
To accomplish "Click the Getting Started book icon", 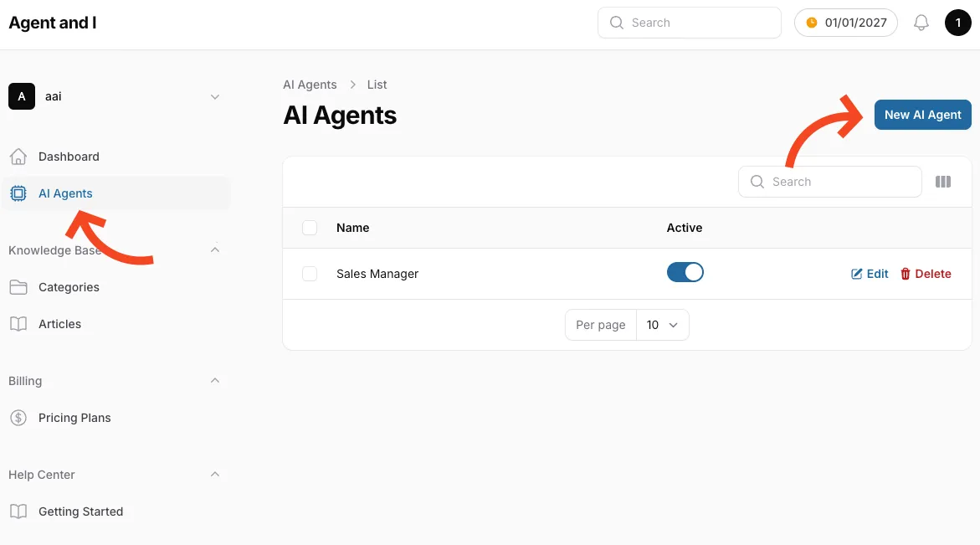I will [x=18, y=512].
